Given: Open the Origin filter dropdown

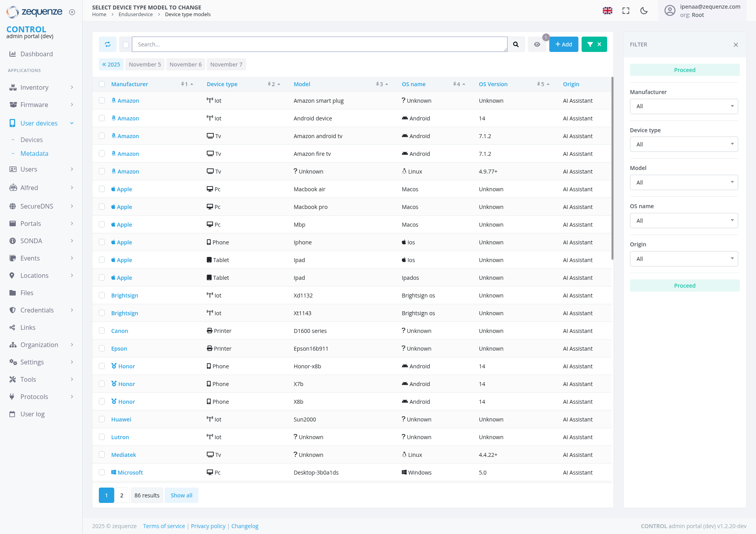Looking at the screenshot, I should tap(684, 259).
